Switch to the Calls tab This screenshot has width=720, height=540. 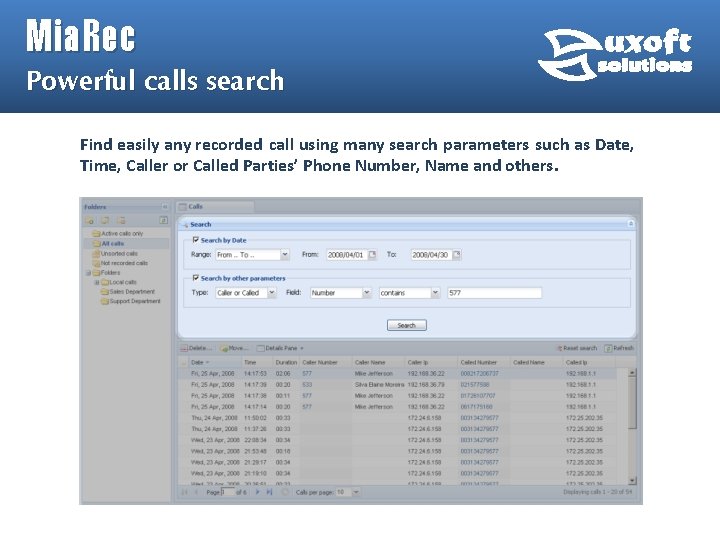pos(214,207)
